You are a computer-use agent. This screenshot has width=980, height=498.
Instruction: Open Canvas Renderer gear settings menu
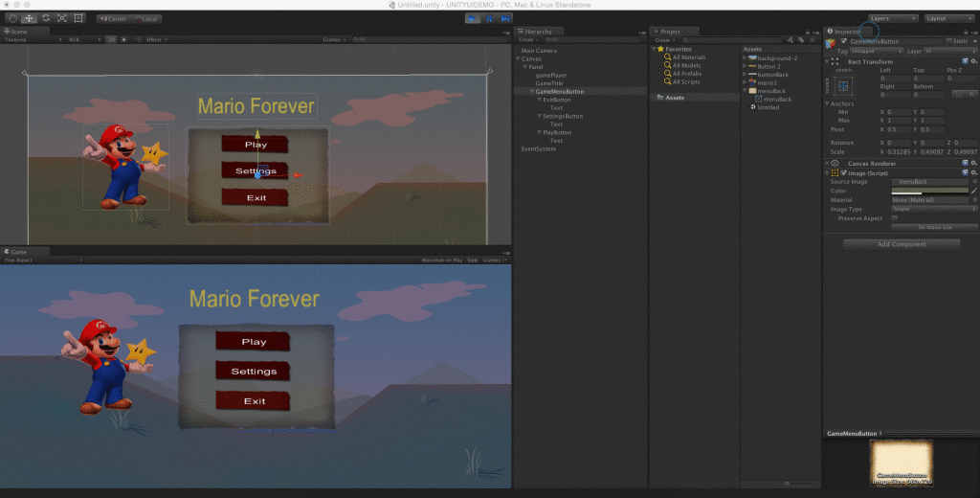[x=973, y=164]
